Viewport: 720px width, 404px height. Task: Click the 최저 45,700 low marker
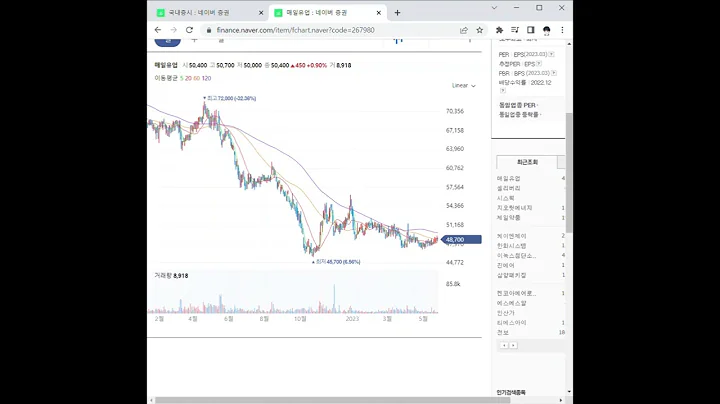(x=336, y=262)
